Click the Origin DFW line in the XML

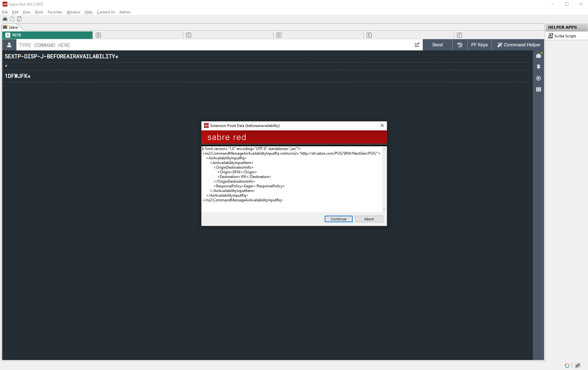237,172
